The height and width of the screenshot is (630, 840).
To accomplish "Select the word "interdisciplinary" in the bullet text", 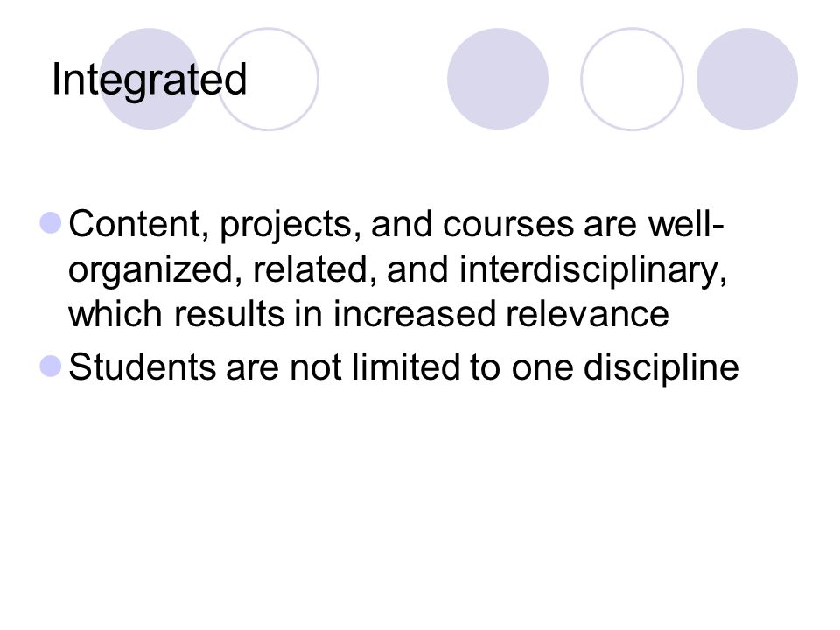I will tap(593, 270).
